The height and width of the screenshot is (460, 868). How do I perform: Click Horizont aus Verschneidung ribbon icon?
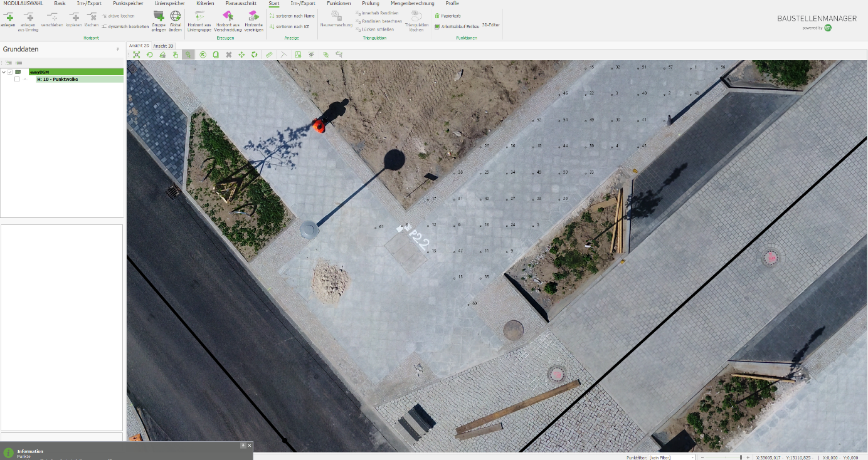pos(227,15)
